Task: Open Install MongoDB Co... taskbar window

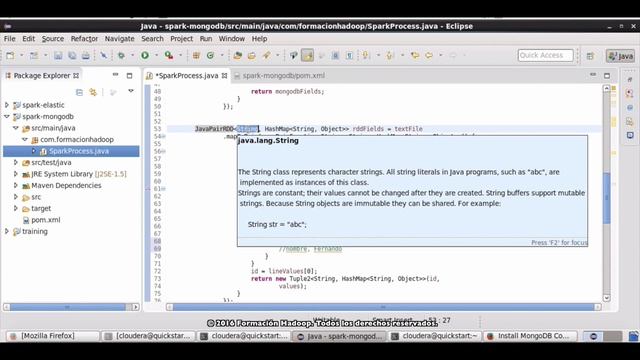Action: coord(530,336)
